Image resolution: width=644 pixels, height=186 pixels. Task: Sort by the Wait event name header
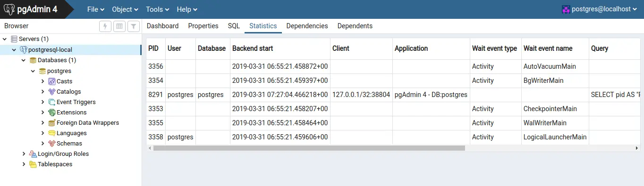(x=555, y=49)
